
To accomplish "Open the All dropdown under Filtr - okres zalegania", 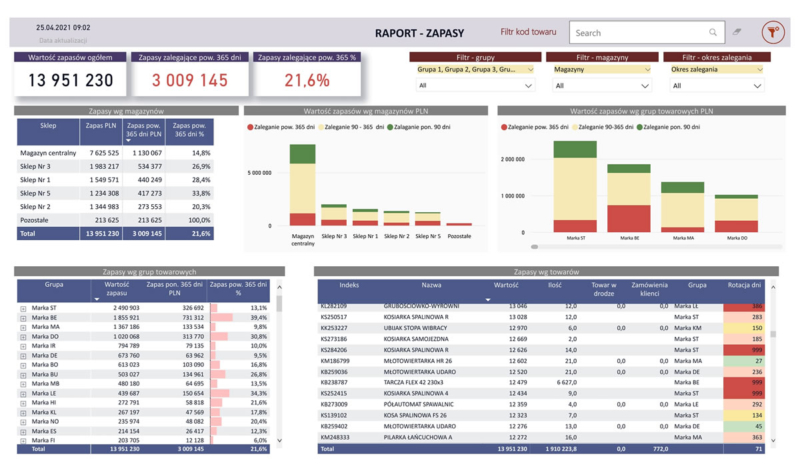I will [716, 86].
